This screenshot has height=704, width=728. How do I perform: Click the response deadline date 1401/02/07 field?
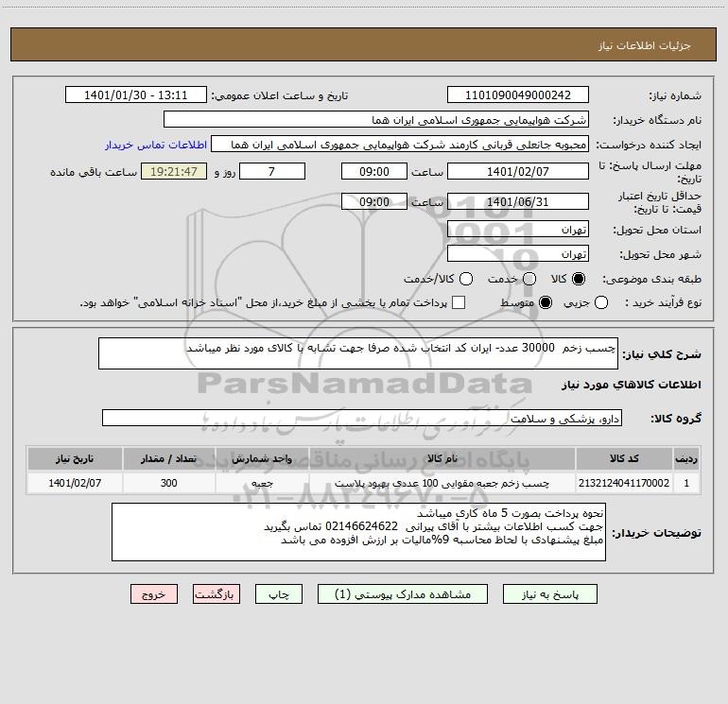pos(518,171)
